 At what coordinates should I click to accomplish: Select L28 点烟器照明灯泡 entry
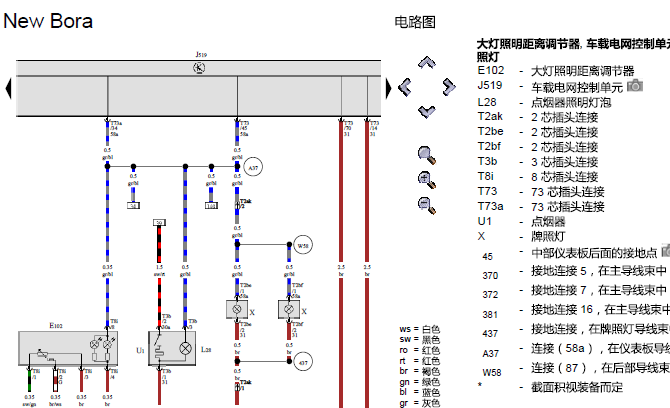click(x=544, y=103)
